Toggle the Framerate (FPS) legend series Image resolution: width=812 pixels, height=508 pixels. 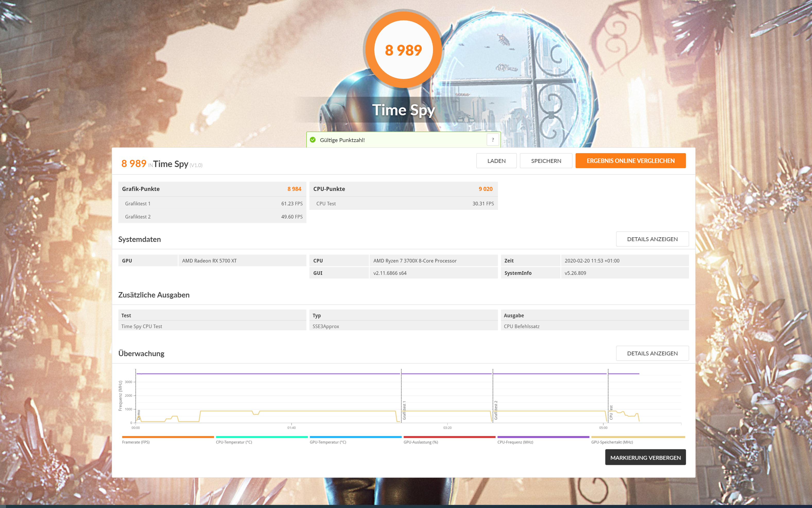click(136, 442)
